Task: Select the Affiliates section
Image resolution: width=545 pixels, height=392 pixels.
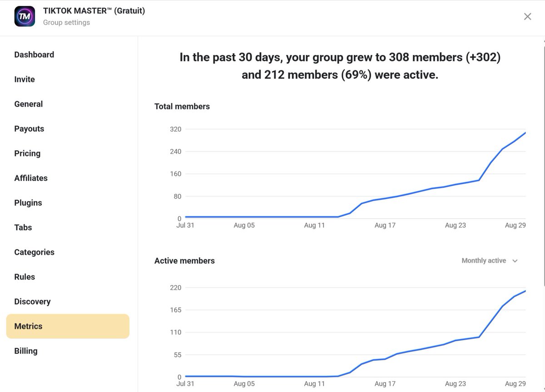Action: click(30, 178)
